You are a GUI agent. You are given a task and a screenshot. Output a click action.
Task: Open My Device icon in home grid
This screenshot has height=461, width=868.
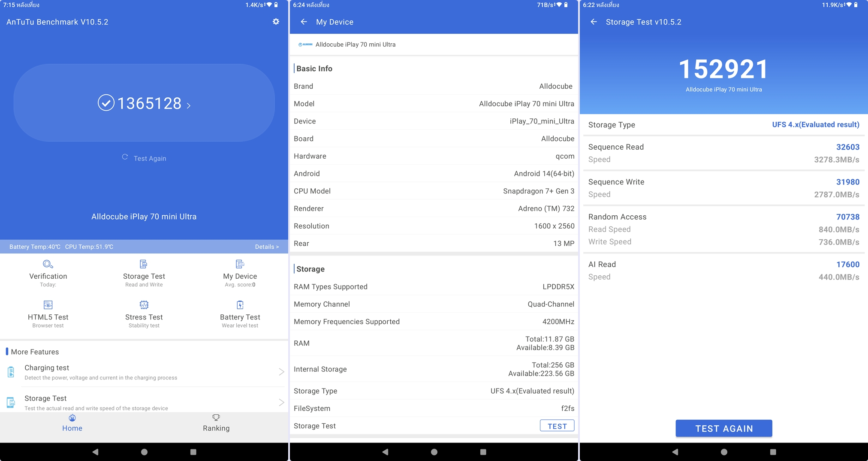point(240,264)
